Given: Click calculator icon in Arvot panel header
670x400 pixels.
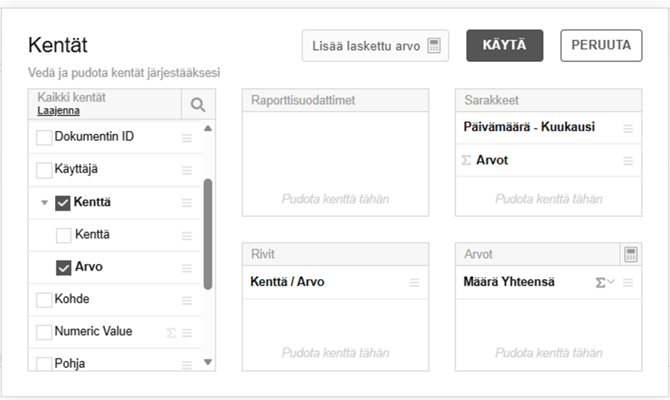Looking at the screenshot, I should pyautogui.click(x=630, y=254).
